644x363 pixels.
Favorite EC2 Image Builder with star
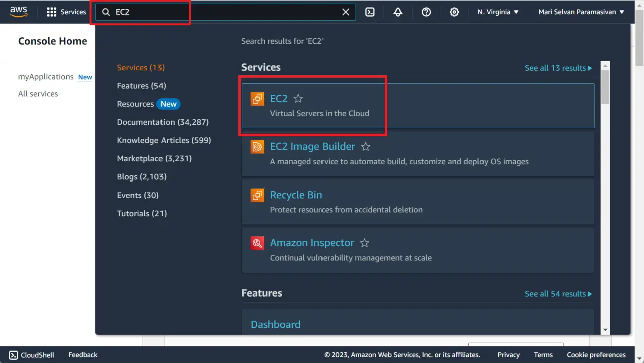(366, 147)
